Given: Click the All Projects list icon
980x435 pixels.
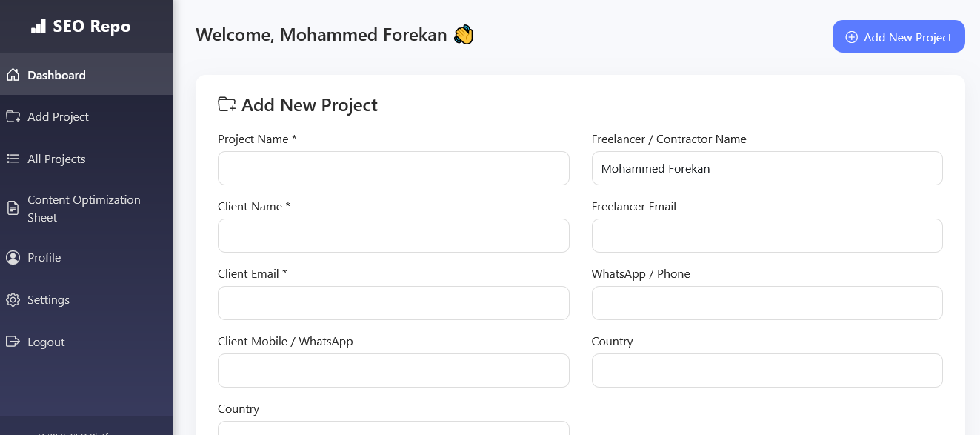Looking at the screenshot, I should 13,159.
